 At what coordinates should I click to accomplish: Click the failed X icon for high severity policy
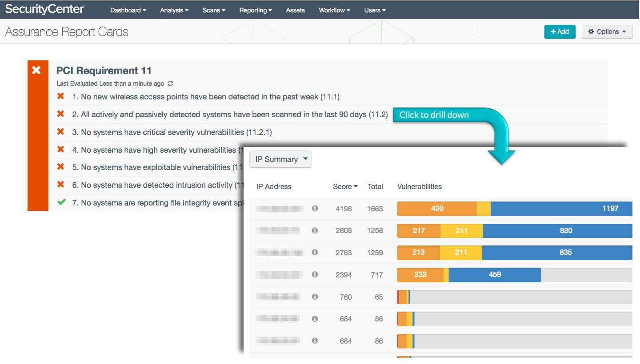pyautogui.click(x=61, y=150)
